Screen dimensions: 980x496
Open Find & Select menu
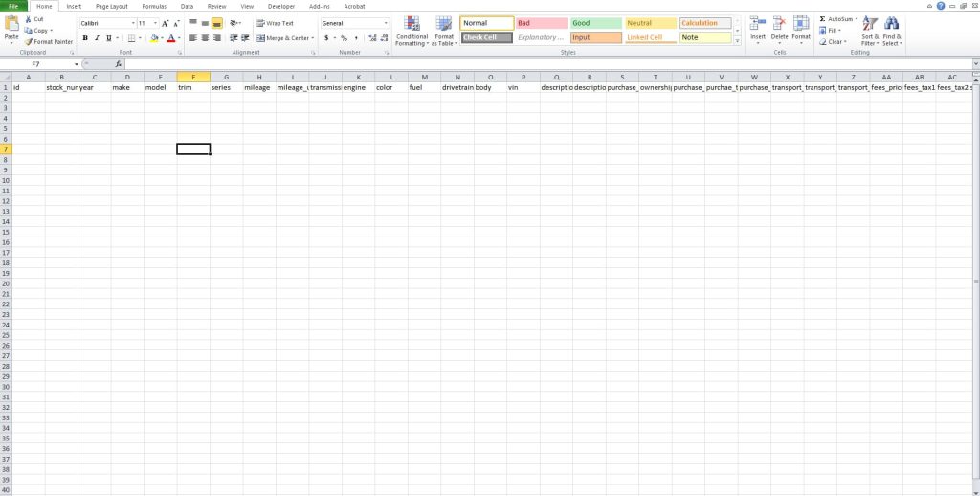[892, 32]
